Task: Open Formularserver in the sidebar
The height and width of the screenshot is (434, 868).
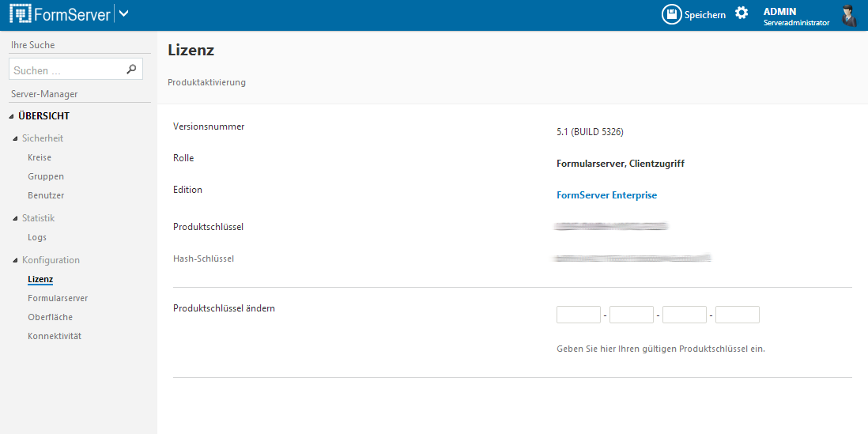Action: click(x=58, y=298)
